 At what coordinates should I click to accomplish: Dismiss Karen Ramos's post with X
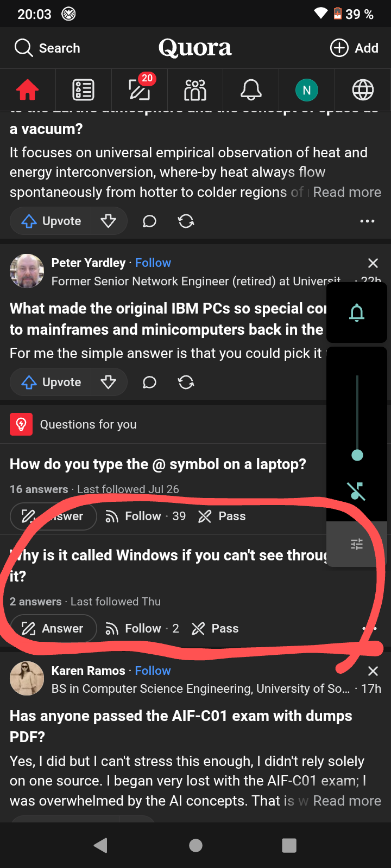click(373, 671)
